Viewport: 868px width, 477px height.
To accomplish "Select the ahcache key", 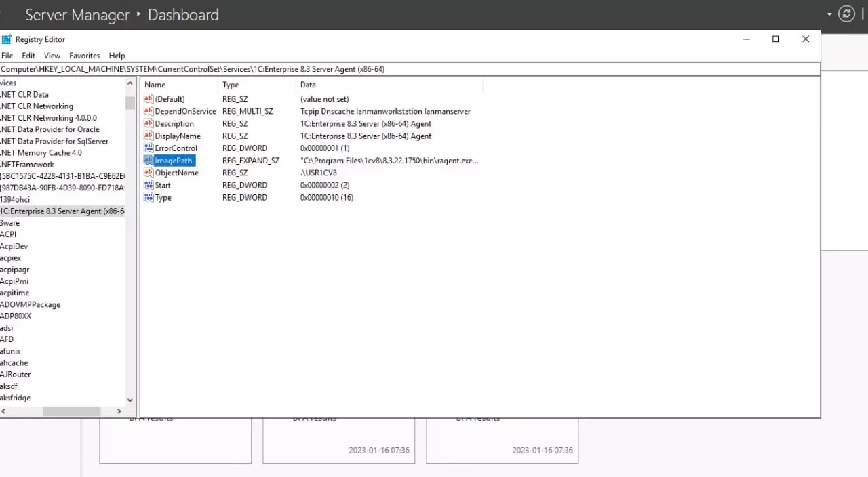I will point(14,363).
